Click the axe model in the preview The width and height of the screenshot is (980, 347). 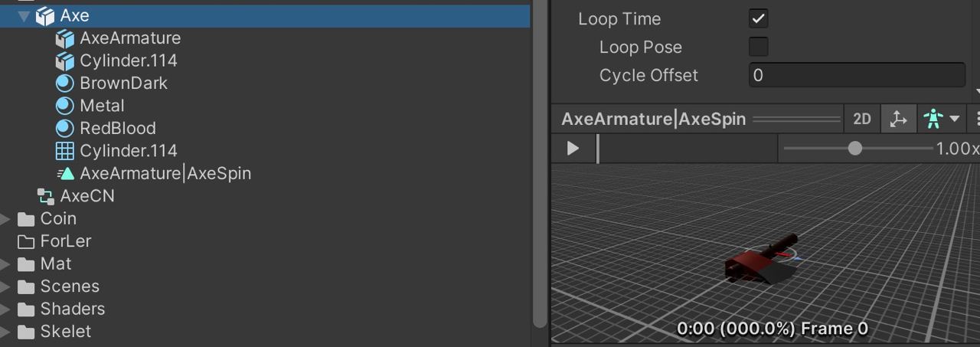tap(762, 260)
